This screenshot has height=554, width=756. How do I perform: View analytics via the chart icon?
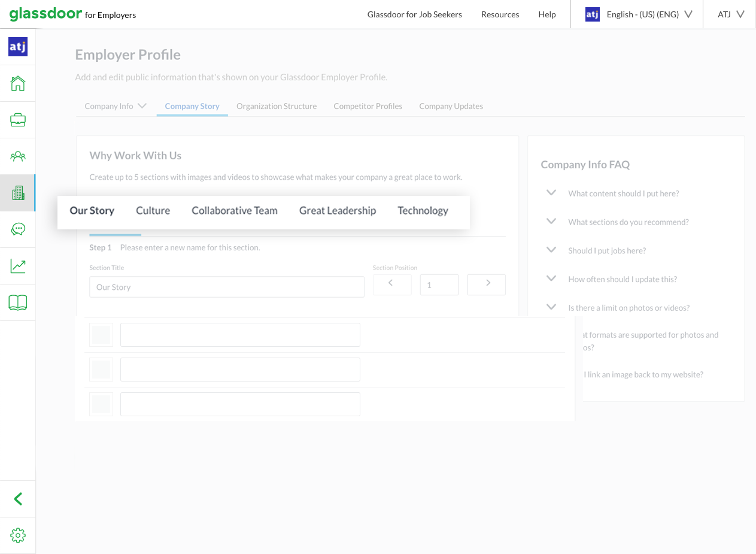(18, 265)
